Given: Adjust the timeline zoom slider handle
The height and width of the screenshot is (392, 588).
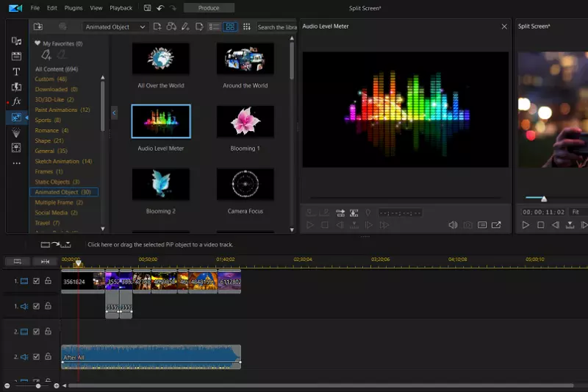Looking at the screenshot, I should [38, 385].
